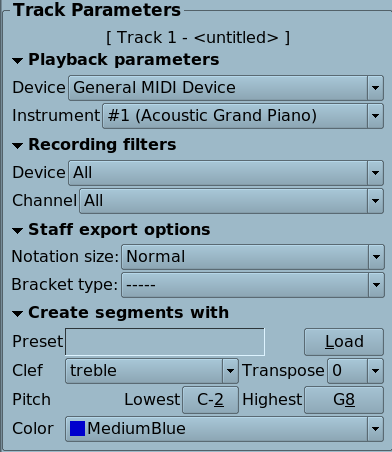This screenshot has height=452, width=392.
Task: Open the recording filter Device dropdown
Action: [226, 173]
